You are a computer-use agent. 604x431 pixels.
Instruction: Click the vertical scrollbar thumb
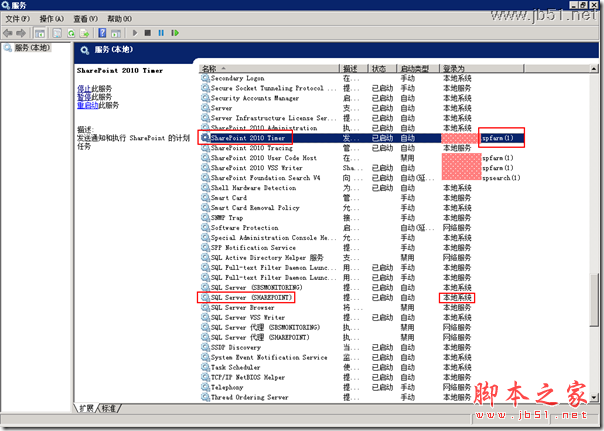(594, 300)
